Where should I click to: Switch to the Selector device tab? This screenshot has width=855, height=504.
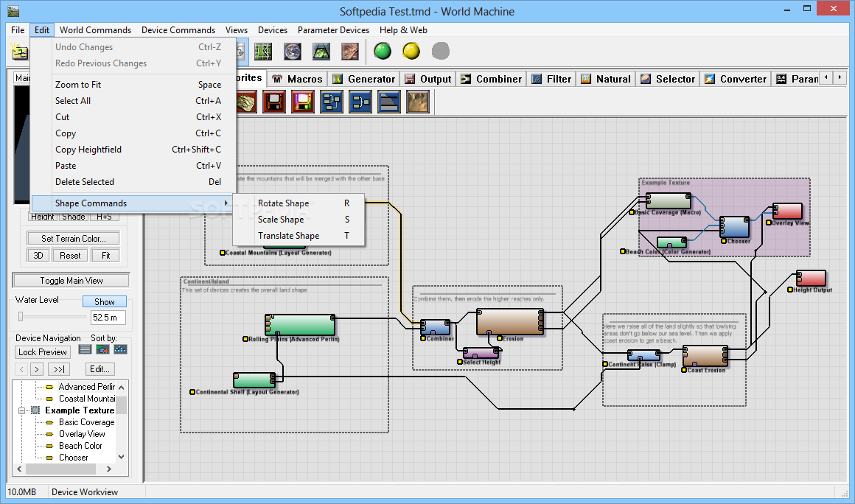click(x=668, y=79)
